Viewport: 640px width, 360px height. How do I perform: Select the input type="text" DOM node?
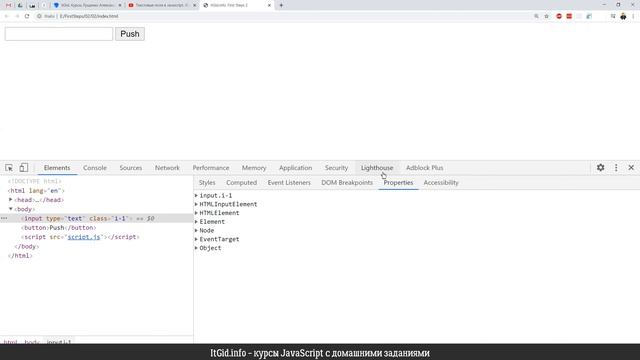click(96, 218)
